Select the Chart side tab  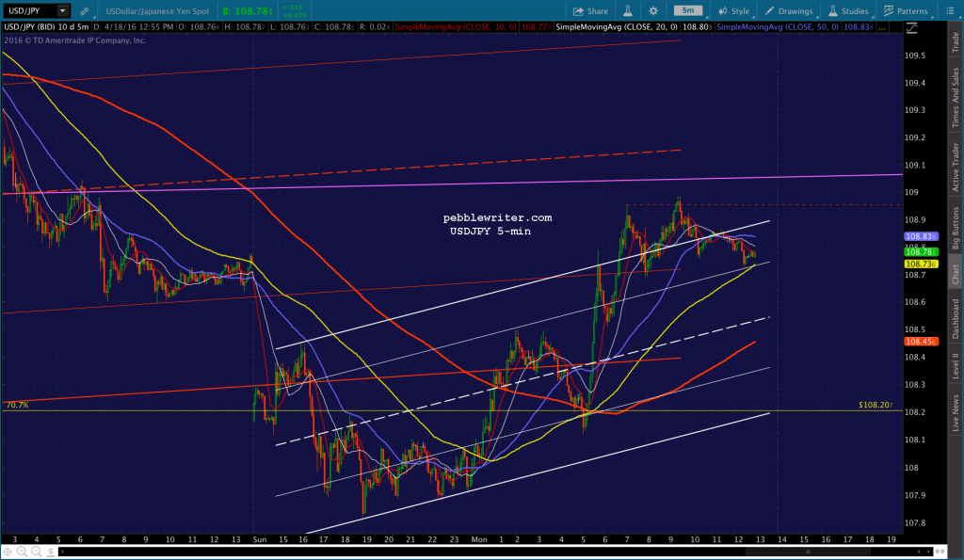coord(956,274)
